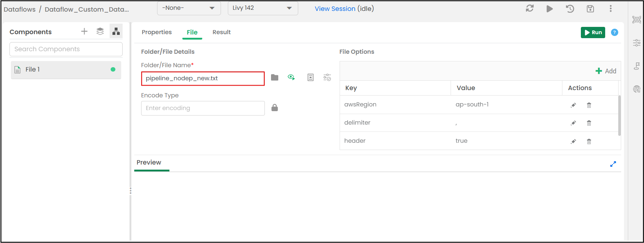Edit the delimiter file option
This screenshot has width=644, height=243.
(573, 123)
